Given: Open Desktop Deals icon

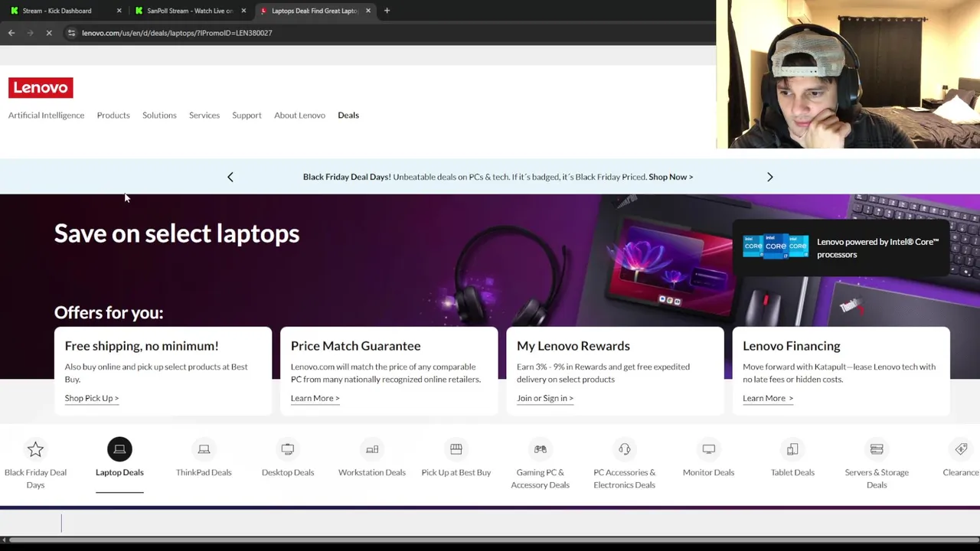Looking at the screenshot, I should click(288, 449).
